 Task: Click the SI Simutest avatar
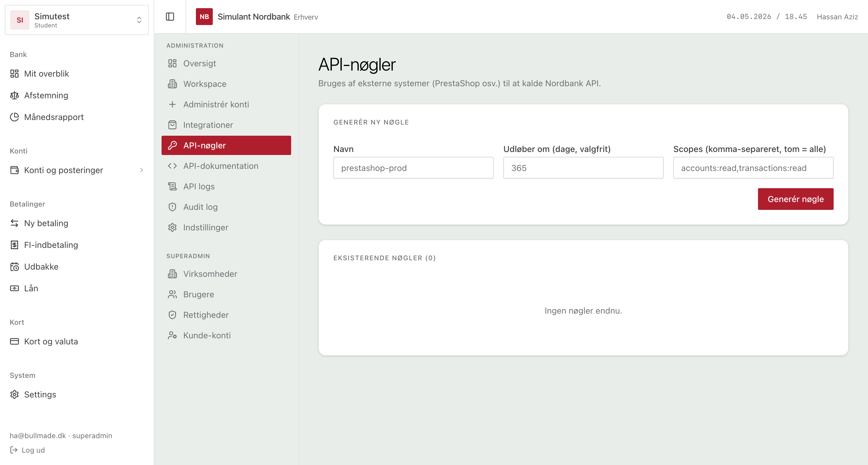pos(20,20)
